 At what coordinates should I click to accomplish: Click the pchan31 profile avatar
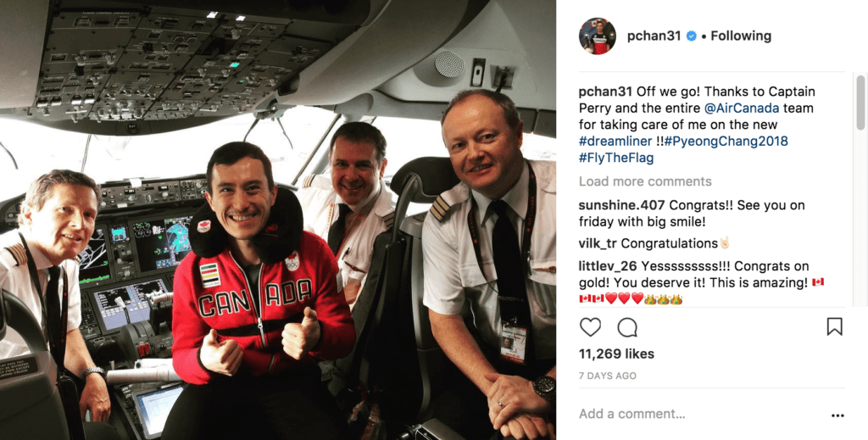(x=598, y=36)
